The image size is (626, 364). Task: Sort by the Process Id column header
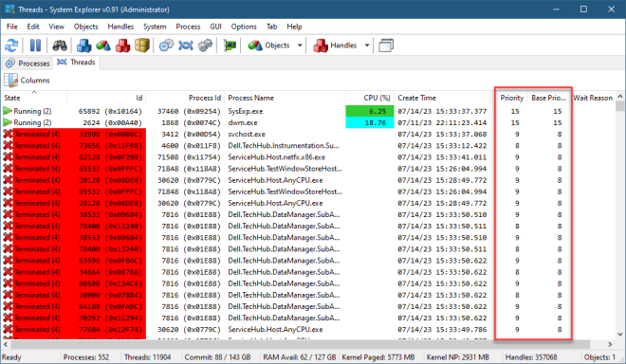point(185,98)
